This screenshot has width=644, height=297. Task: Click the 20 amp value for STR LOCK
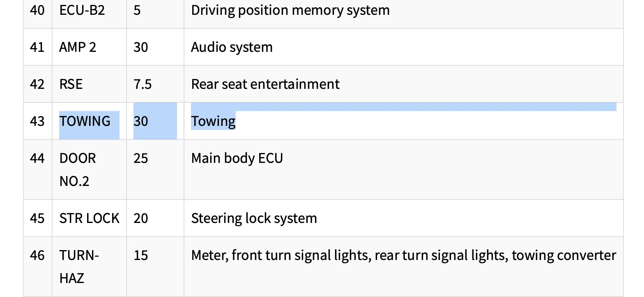pyautogui.click(x=140, y=218)
